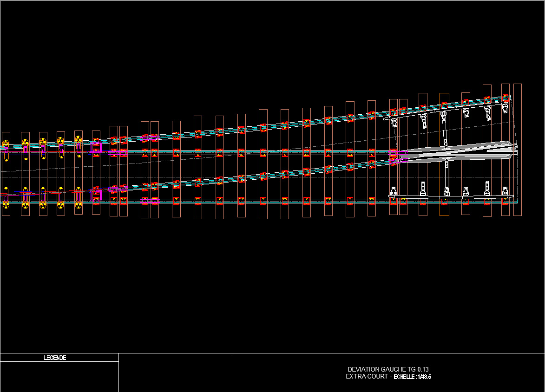Viewport: 545px width, 392px height.
Task: Select the leftmost sleeper rectangle
Action: click(6, 174)
